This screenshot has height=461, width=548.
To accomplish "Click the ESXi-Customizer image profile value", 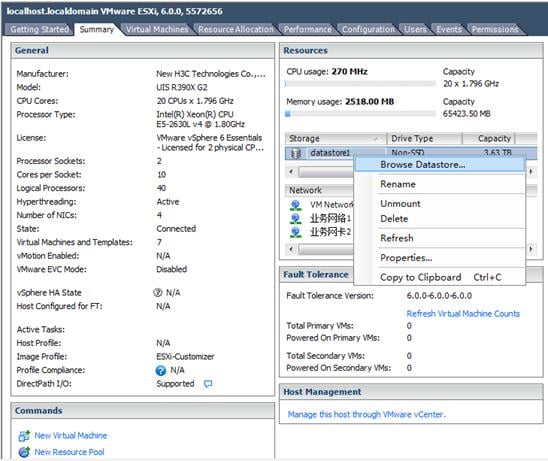I will coord(185,357).
